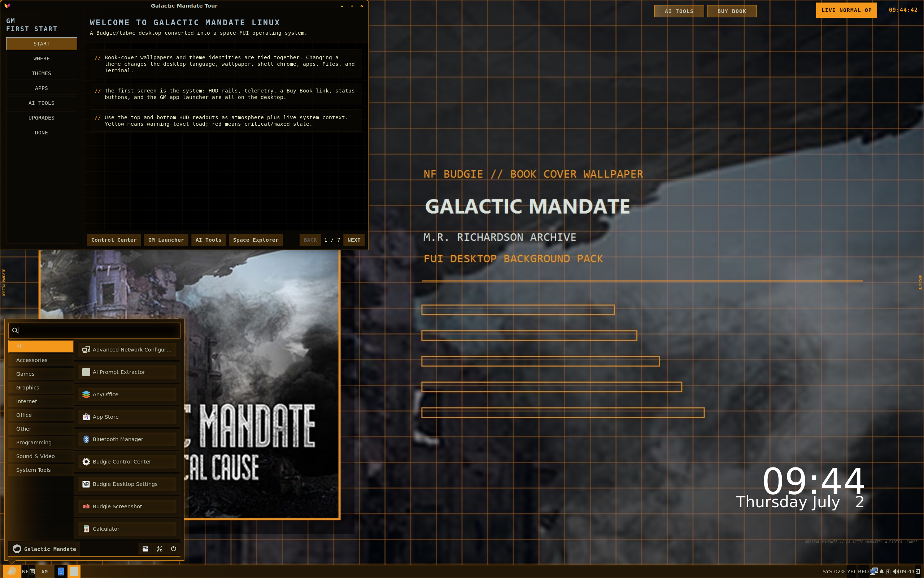Start Budgie Screenshot tool
Image resolution: width=924 pixels, height=578 pixels.
pos(127,506)
